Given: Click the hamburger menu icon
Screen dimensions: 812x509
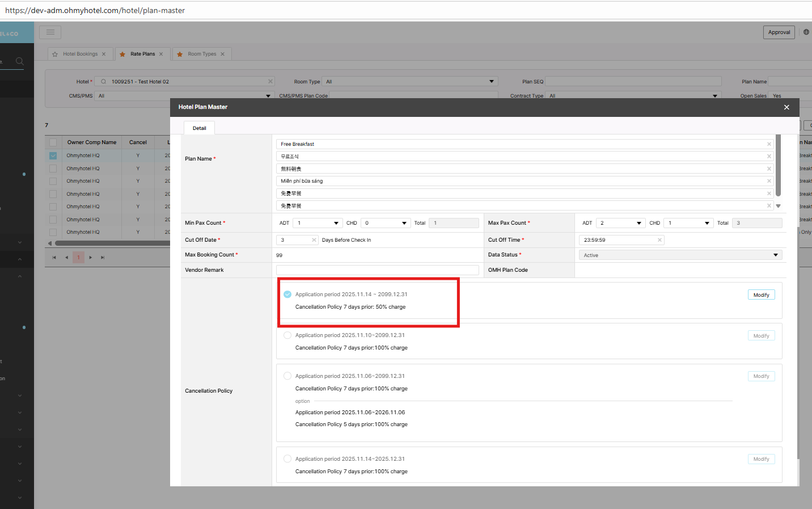Looking at the screenshot, I should (x=50, y=32).
